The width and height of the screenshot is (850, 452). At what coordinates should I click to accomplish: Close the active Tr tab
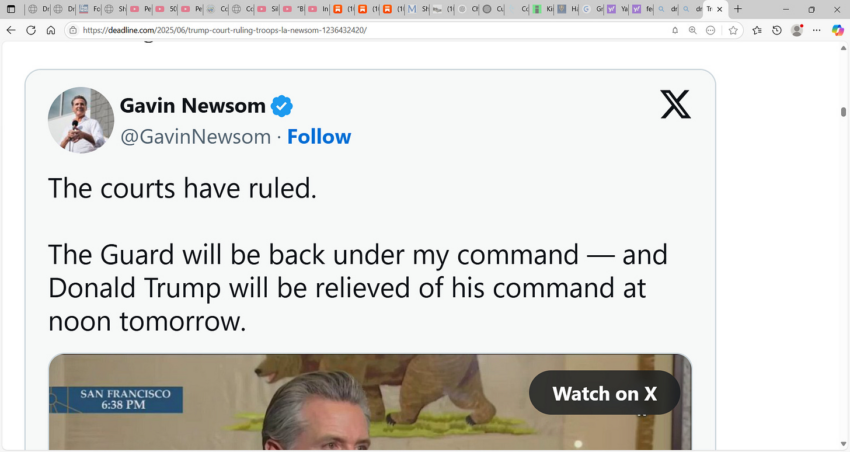719,9
